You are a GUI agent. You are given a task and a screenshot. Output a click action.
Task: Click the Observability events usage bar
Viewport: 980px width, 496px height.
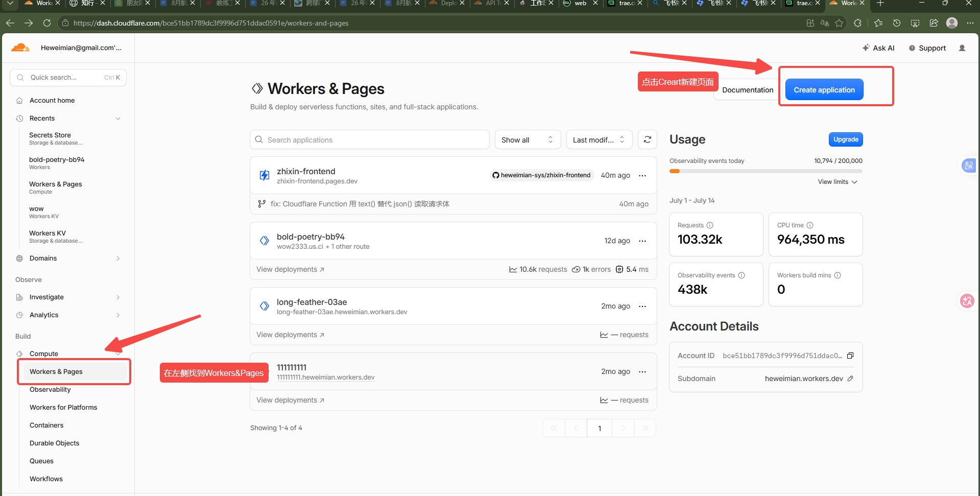click(766, 171)
